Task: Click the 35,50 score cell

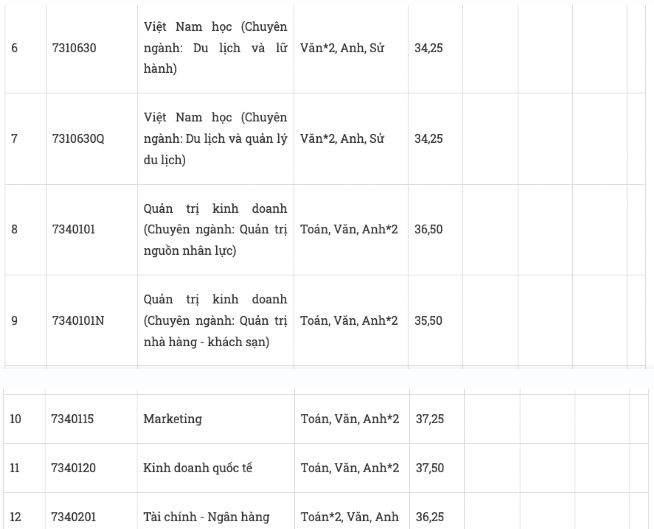Action: tap(428, 321)
